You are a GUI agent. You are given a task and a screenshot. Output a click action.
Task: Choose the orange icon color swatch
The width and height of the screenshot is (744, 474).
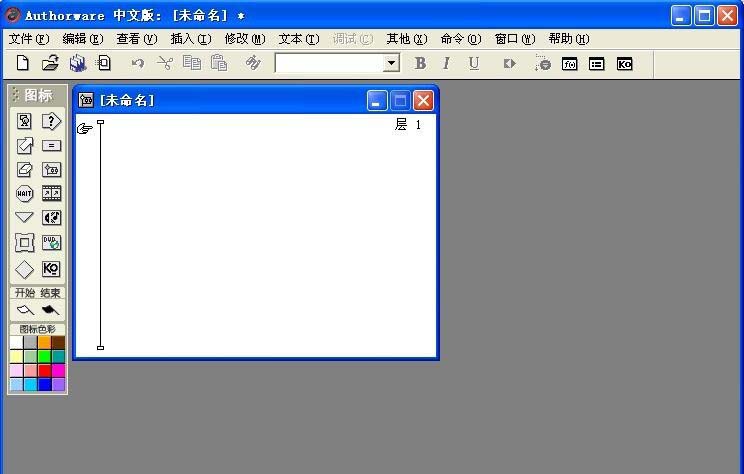point(45,342)
